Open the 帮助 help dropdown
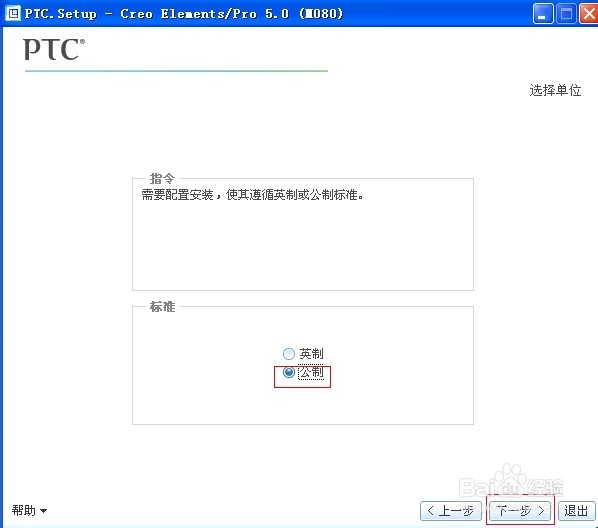The width and height of the screenshot is (598, 528). 29,510
